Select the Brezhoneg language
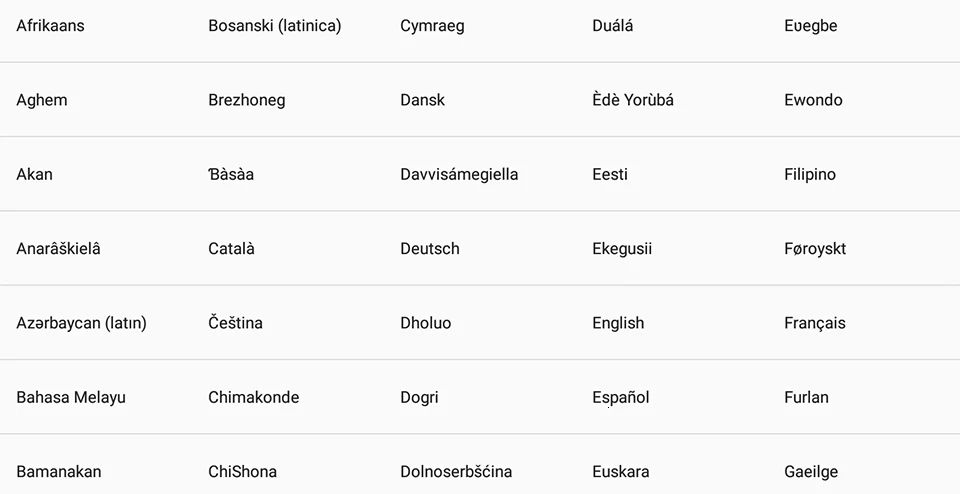This screenshot has height=494, width=960. coord(247,100)
